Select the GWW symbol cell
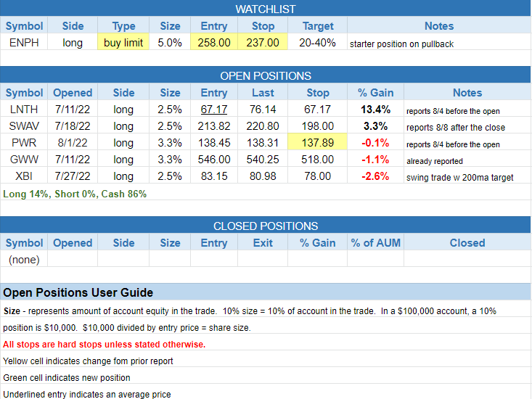 click(24, 160)
